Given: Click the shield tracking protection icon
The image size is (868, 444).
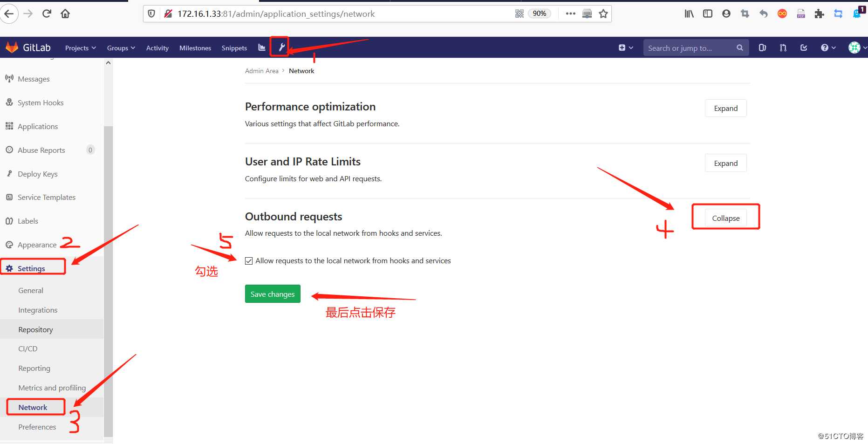Looking at the screenshot, I should click(x=151, y=14).
